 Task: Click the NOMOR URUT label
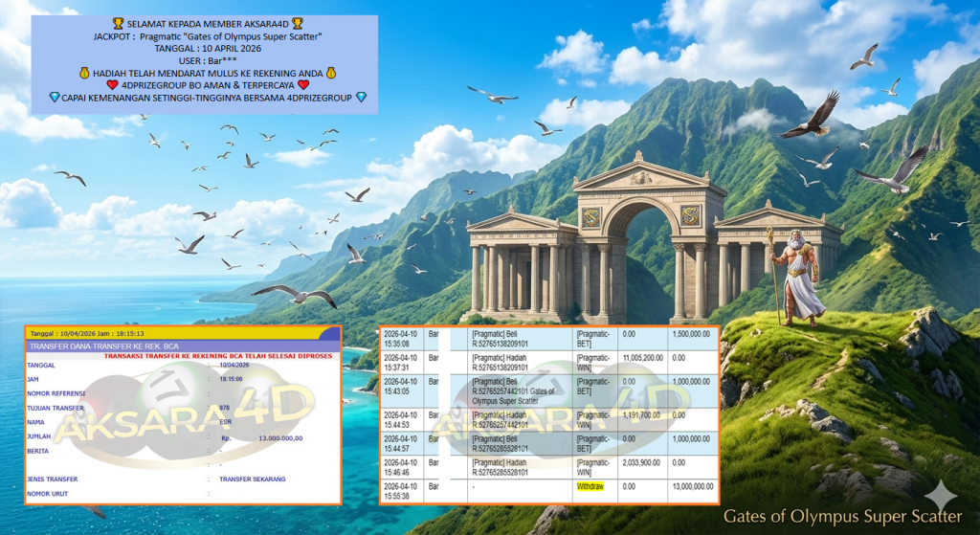(x=48, y=494)
